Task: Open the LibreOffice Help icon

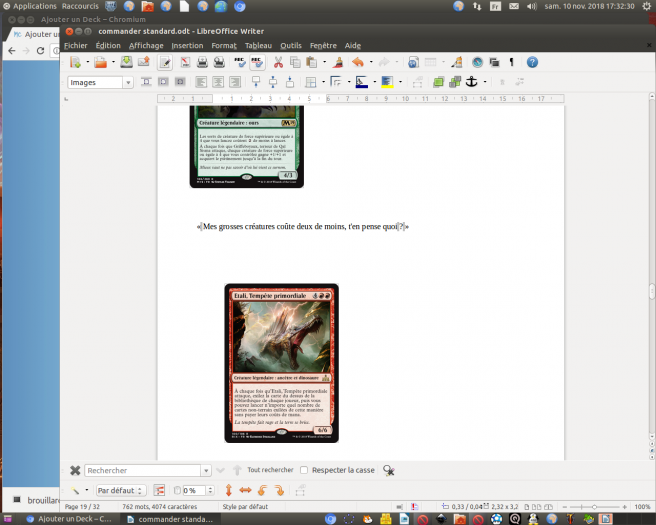Action: pyautogui.click(x=532, y=62)
